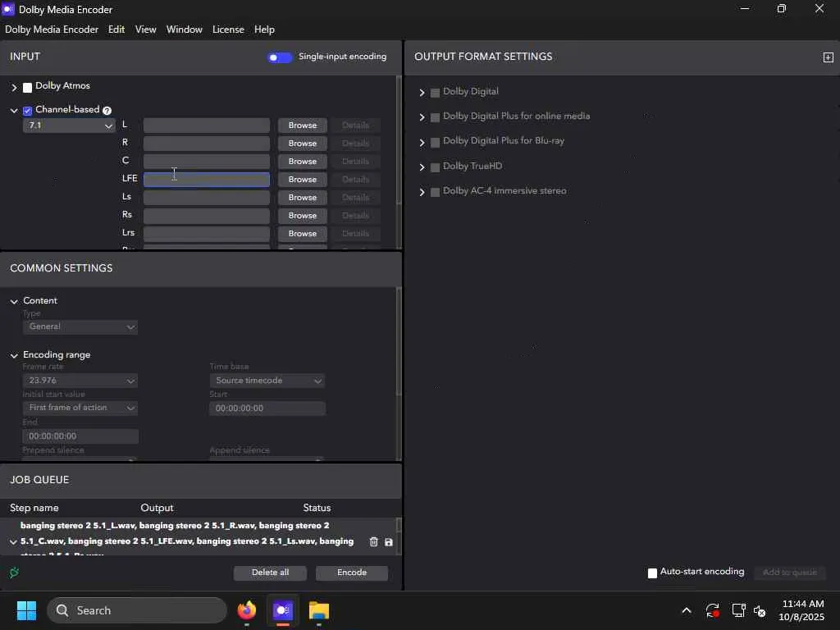This screenshot has height=630, width=840.
Task: Click the green plug status icon
Action: pyautogui.click(x=15, y=573)
